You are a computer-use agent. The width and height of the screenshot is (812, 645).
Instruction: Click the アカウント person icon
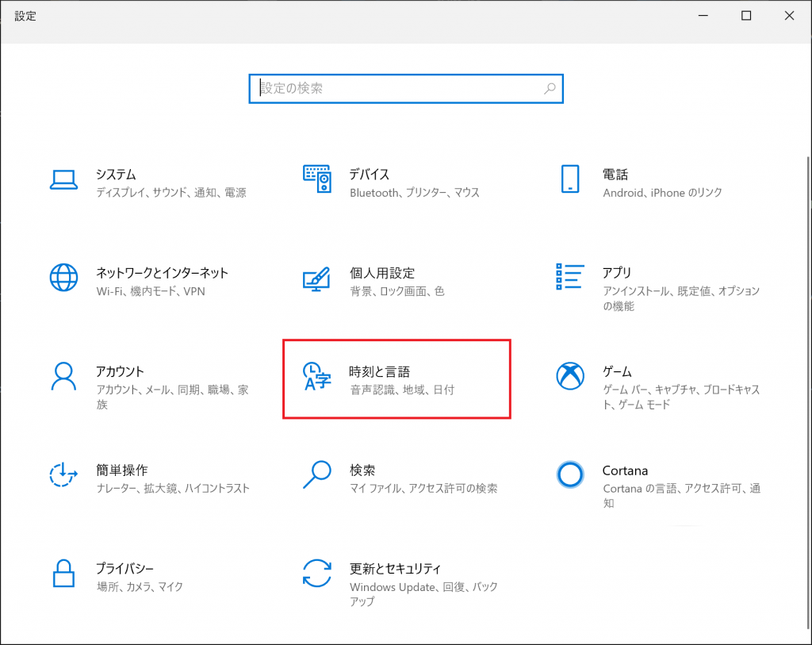[x=63, y=376]
